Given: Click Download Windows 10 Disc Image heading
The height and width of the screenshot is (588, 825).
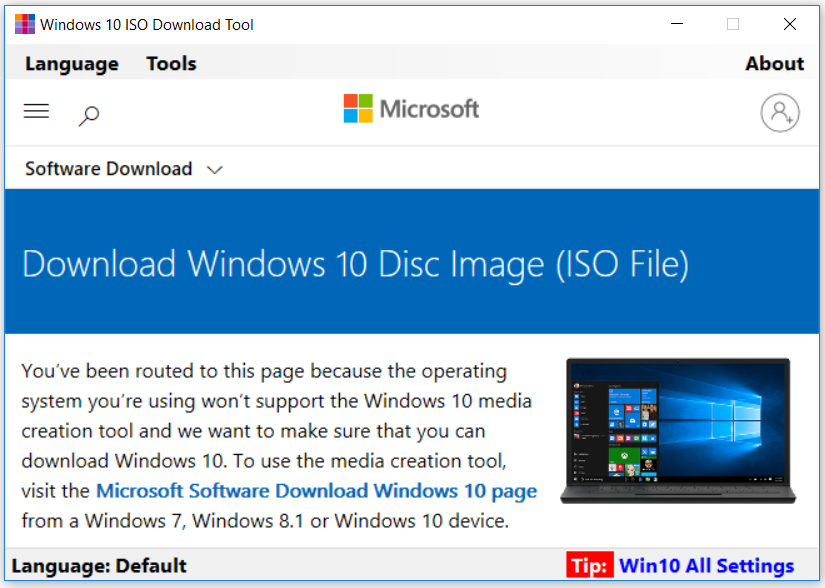Looking at the screenshot, I should coord(356,263).
